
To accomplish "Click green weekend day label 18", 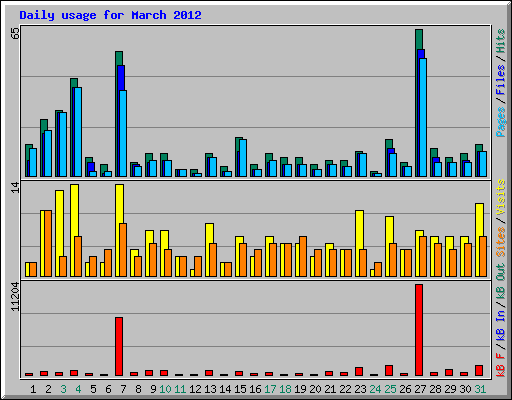I will (x=285, y=389).
